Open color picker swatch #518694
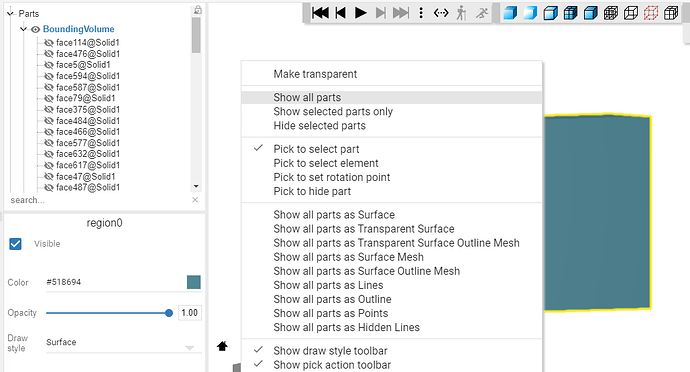 tap(194, 282)
